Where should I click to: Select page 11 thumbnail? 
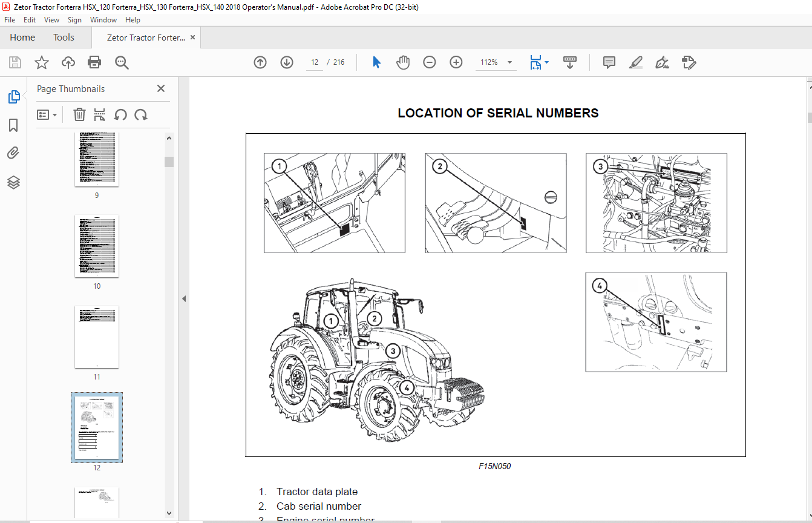click(x=97, y=337)
